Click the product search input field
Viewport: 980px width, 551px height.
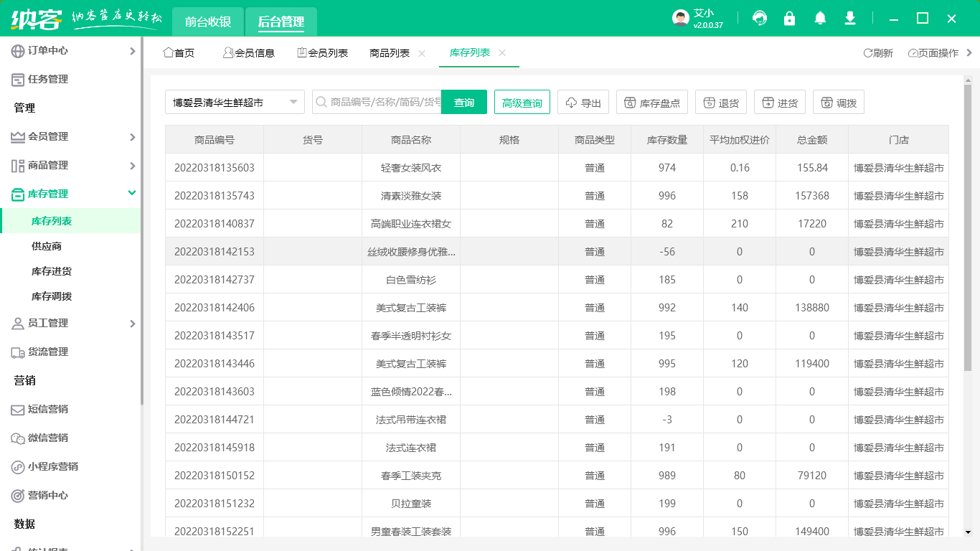click(377, 103)
